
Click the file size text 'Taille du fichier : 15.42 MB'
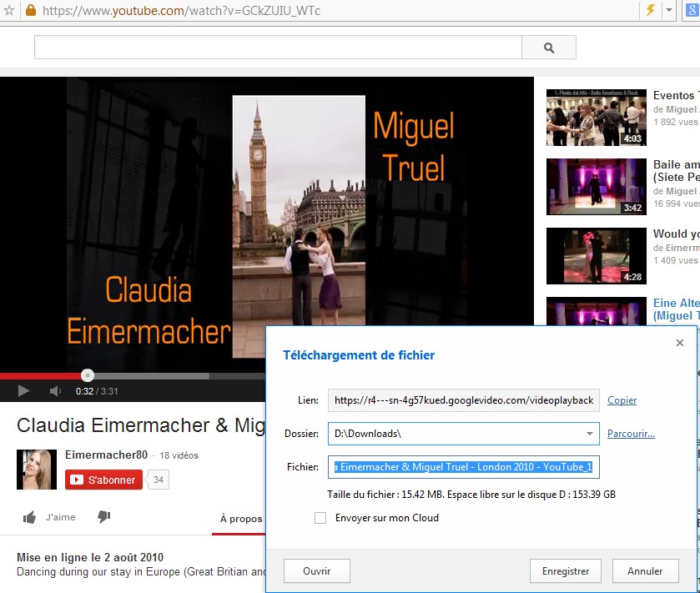point(385,495)
